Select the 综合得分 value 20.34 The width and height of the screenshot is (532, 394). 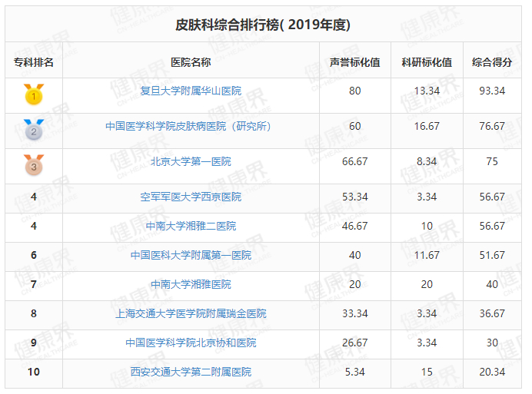click(x=492, y=372)
